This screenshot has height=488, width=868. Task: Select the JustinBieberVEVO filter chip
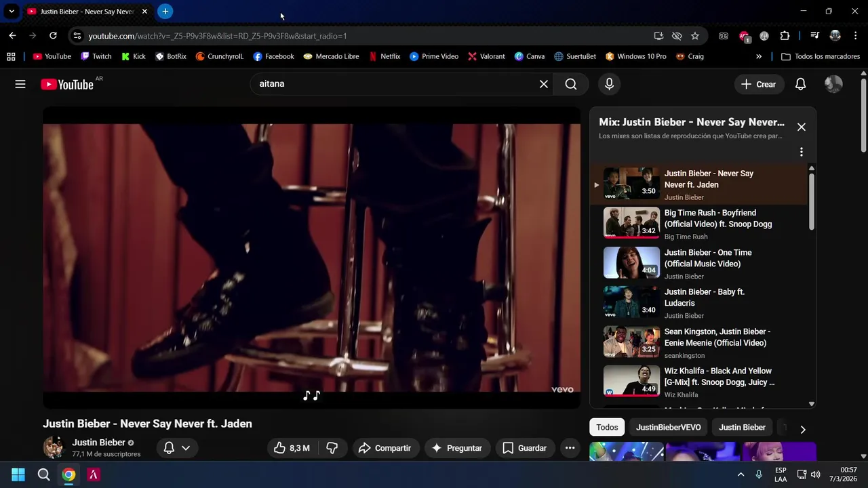668,428
